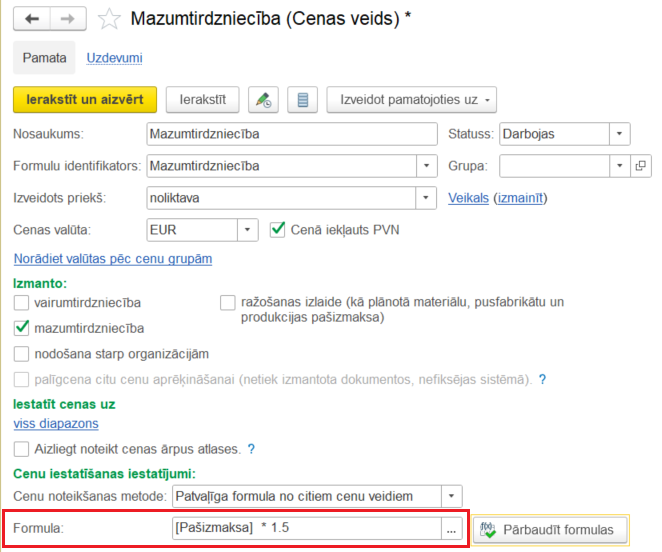The height and width of the screenshot is (552, 662).
Task: Click the back navigation arrow
Action: (32, 19)
